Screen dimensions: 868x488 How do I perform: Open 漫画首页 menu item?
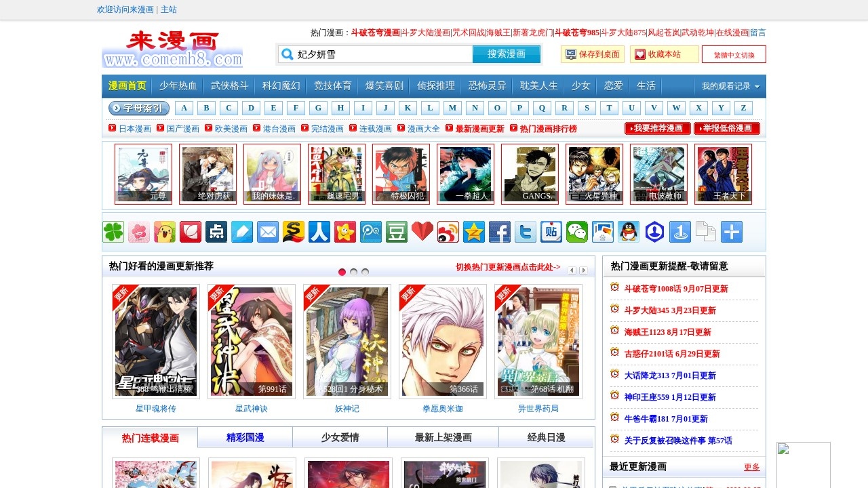pos(127,86)
